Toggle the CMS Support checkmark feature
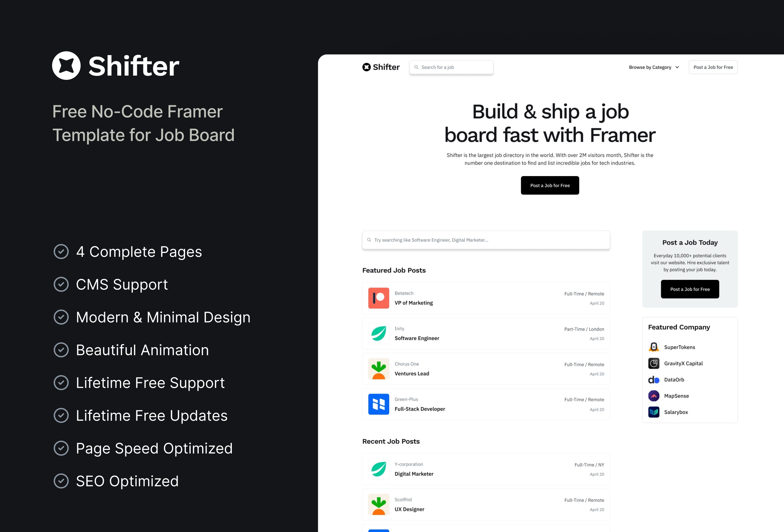784x532 pixels. pyautogui.click(x=61, y=284)
